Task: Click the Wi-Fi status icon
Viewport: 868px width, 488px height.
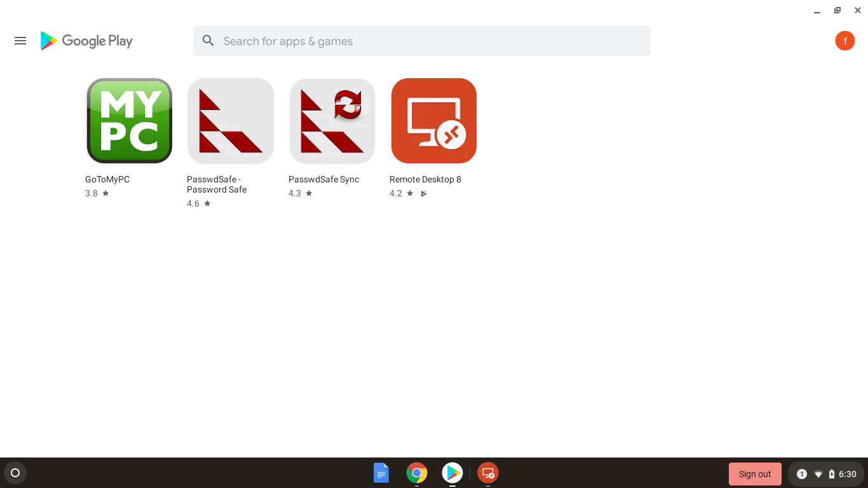Action: tap(818, 474)
